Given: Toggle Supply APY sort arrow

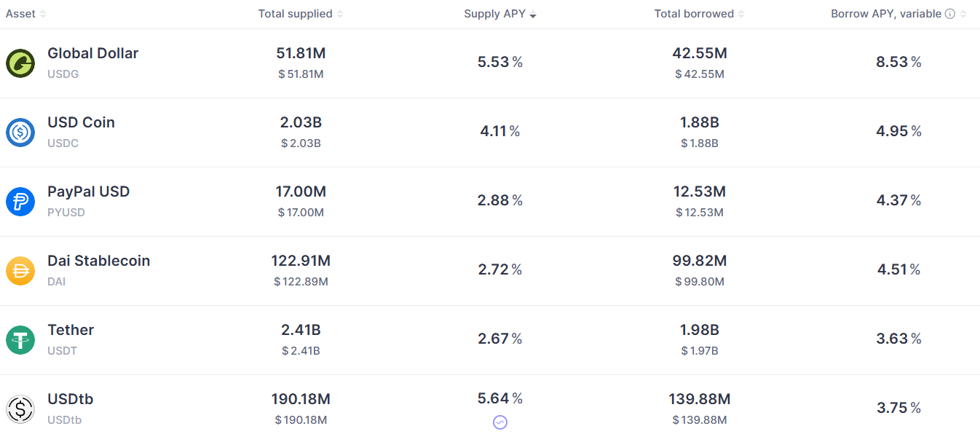Looking at the screenshot, I should 533,15.
